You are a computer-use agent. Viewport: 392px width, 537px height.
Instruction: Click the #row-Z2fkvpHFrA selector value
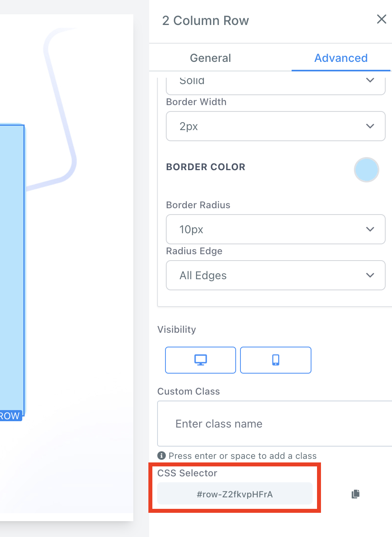(x=235, y=494)
